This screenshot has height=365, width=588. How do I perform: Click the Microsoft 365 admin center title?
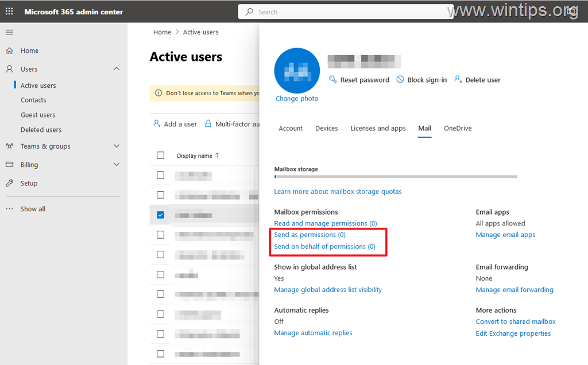73,12
